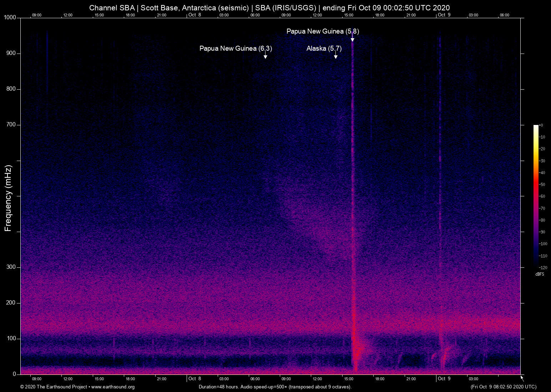Select the Alaska (5.7) annotation text

pos(324,49)
